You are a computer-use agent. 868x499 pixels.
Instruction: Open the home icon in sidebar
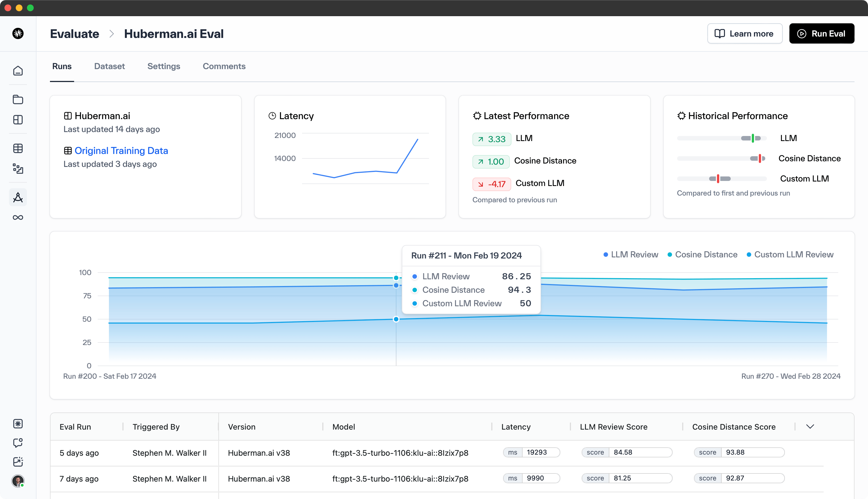point(18,71)
